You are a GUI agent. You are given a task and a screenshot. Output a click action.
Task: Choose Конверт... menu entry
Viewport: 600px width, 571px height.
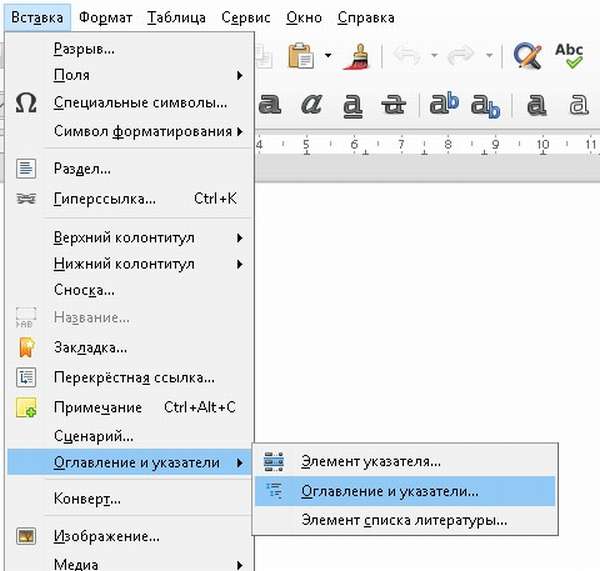point(129,499)
